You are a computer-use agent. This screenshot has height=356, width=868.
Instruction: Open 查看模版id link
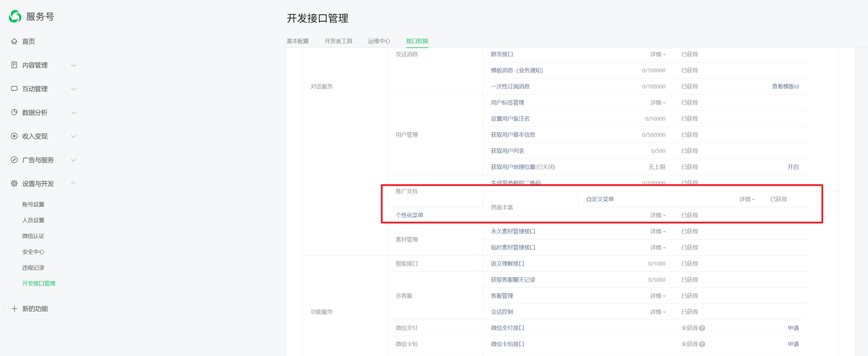(x=785, y=86)
